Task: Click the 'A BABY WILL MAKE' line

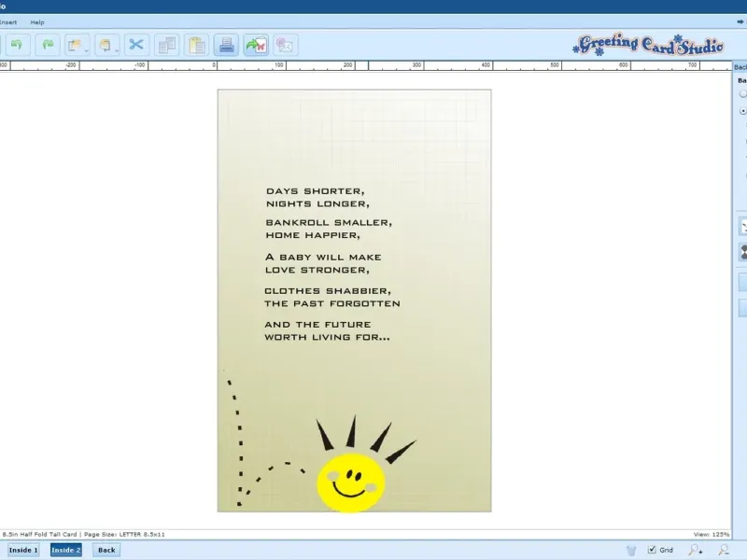Action: coord(323,258)
